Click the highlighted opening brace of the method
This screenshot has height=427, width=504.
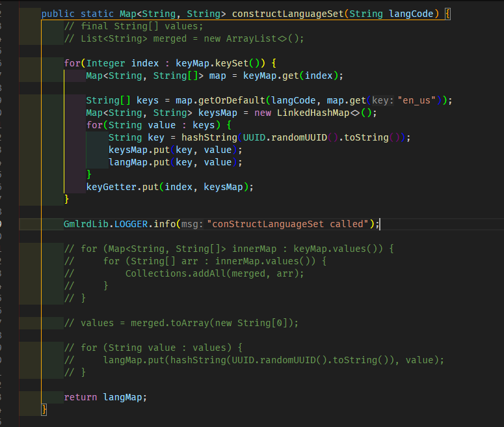(x=447, y=14)
